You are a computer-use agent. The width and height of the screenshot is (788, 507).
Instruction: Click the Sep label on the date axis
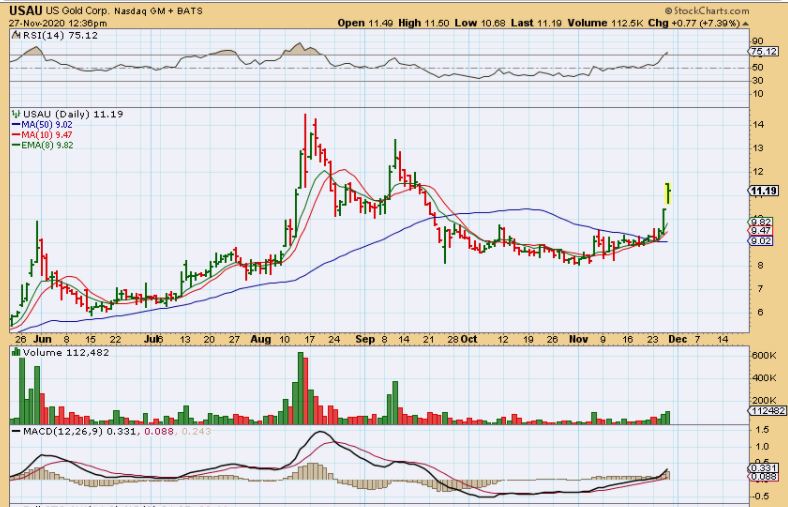coord(365,339)
